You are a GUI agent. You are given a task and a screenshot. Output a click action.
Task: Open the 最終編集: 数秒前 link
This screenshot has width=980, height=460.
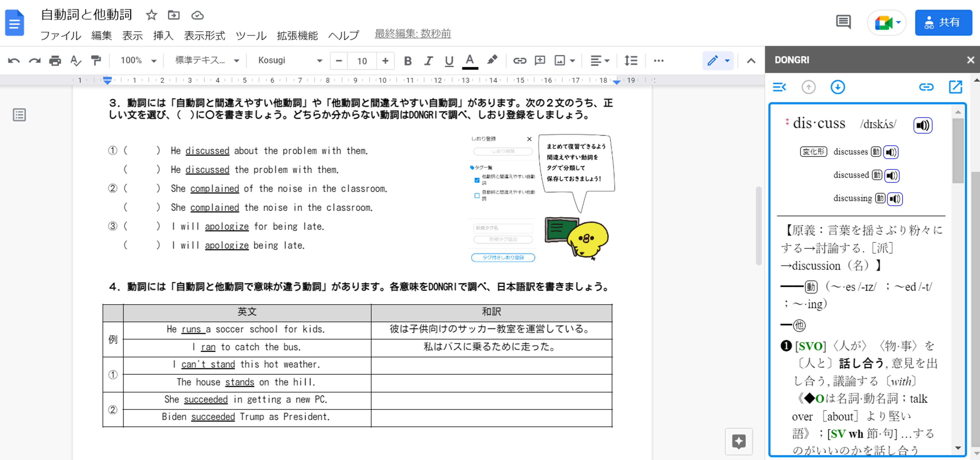coord(412,34)
